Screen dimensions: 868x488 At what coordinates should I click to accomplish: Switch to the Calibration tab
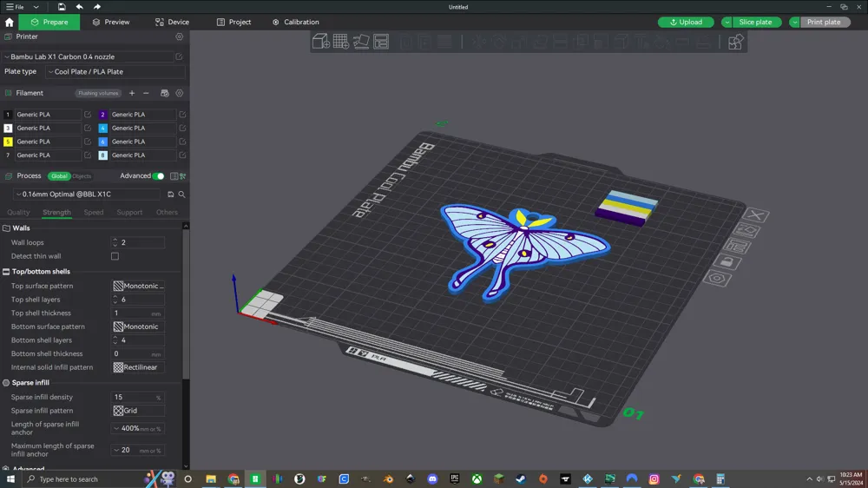(296, 23)
